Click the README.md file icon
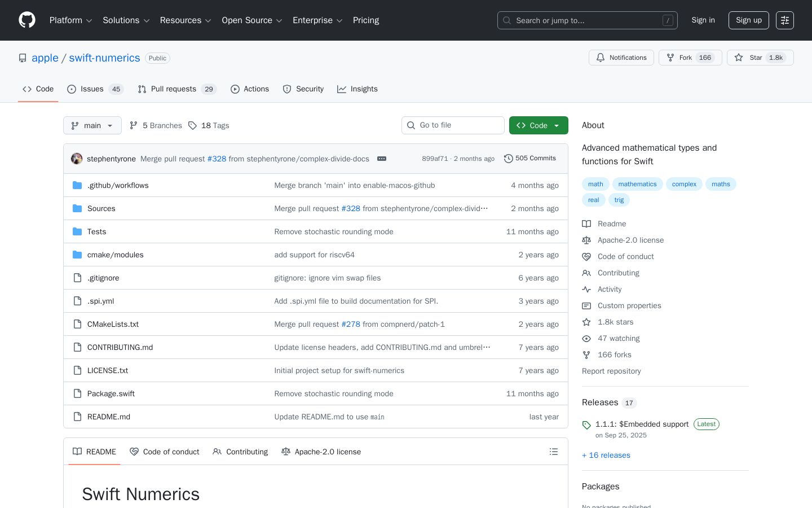This screenshot has width=812, height=508. point(77,417)
